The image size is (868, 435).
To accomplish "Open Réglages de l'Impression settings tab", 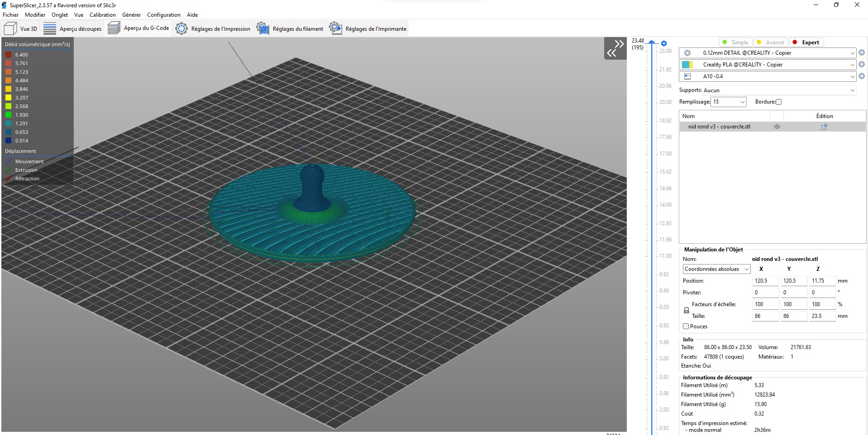I will (213, 28).
